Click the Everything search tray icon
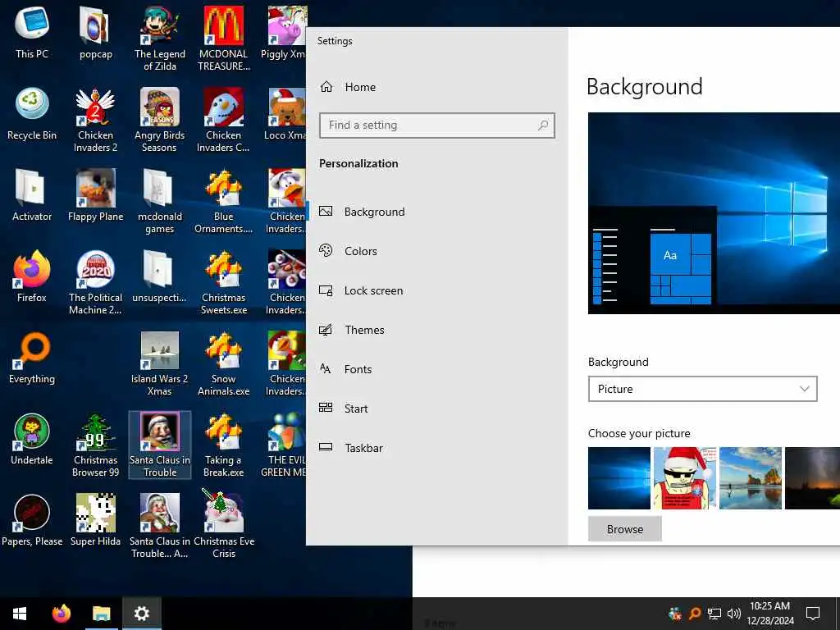 tap(695, 614)
